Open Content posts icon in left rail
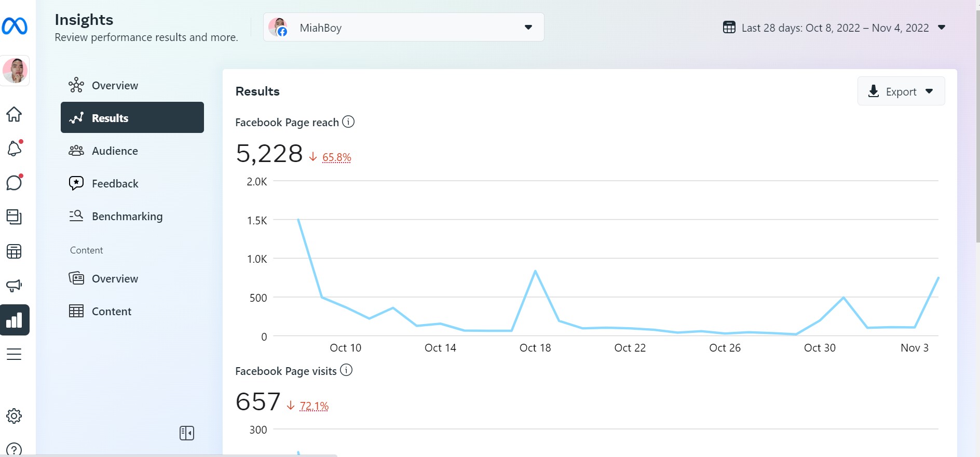This screenshot has height=457, width=980. coord(14,217)
